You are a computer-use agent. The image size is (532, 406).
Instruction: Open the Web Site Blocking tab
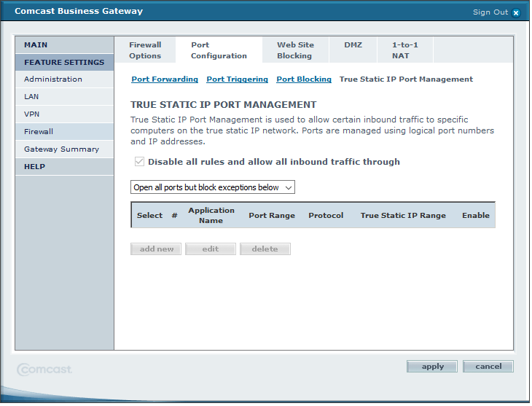click(297, 50)
